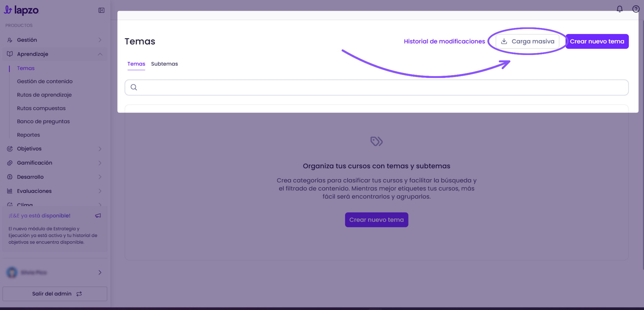Switch to the Subtemas tab

pyautogui.click(x=164, y=64)
